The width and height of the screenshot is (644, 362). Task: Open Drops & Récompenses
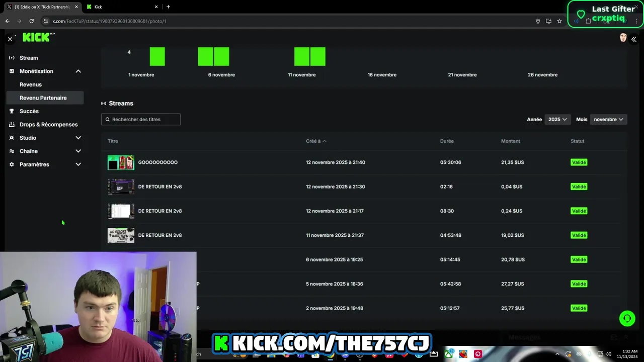tap(48, 124)
